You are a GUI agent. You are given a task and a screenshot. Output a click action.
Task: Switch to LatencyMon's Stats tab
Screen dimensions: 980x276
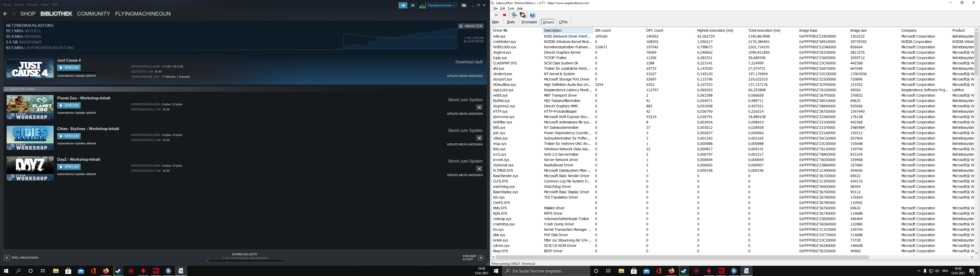511,22
